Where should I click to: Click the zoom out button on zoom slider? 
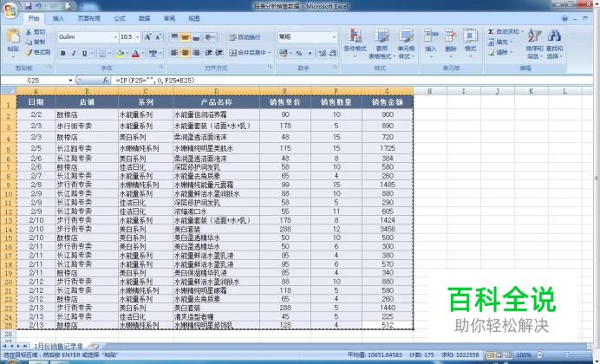tap(539, 355)
